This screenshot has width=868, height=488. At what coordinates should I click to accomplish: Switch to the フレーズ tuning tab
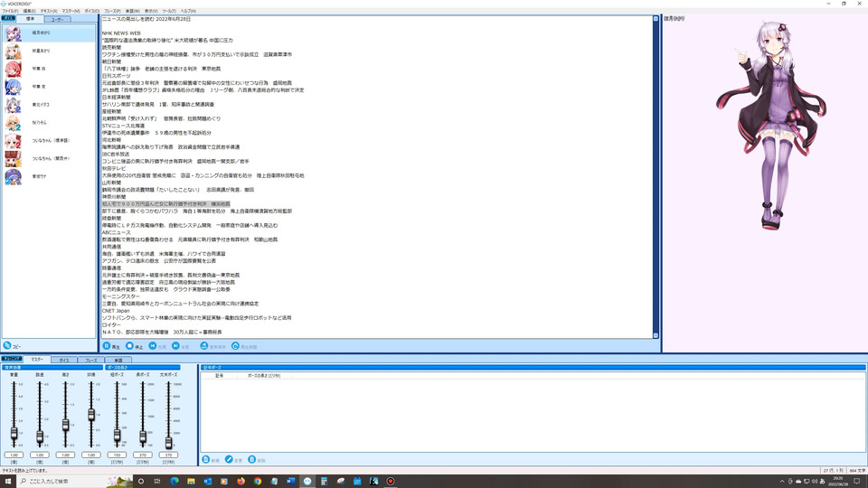click(x=90, y=361)
